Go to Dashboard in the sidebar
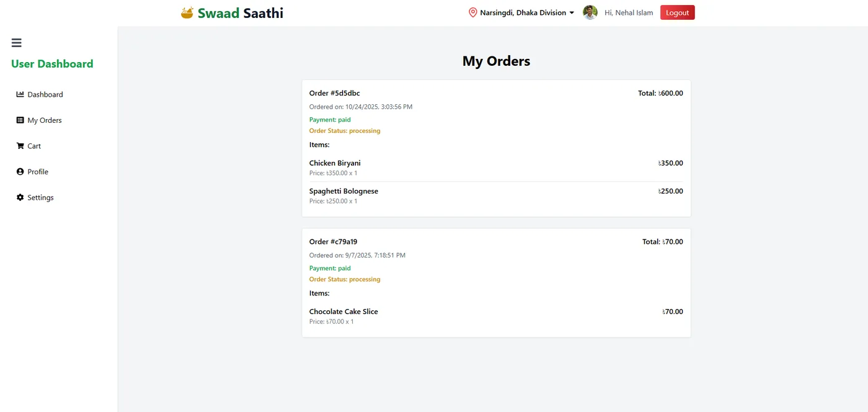868x412 pixels. click(x=45, y=94)
